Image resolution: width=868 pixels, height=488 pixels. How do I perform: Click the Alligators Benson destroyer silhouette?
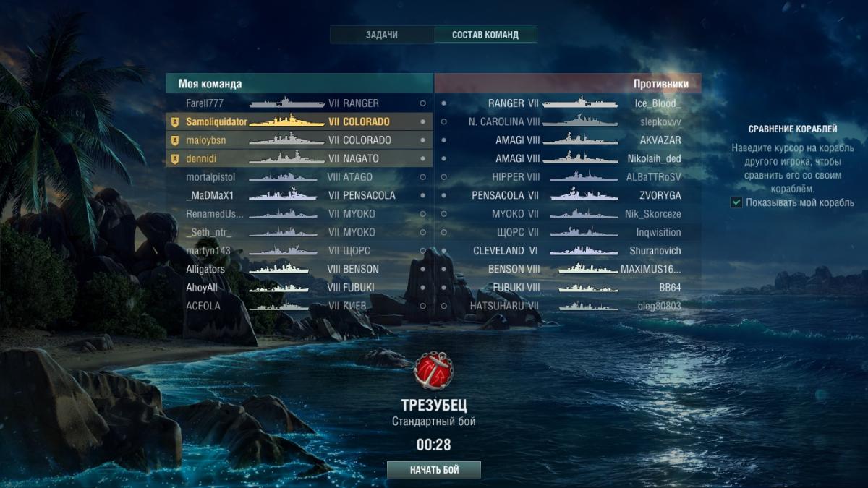point(278,269)
